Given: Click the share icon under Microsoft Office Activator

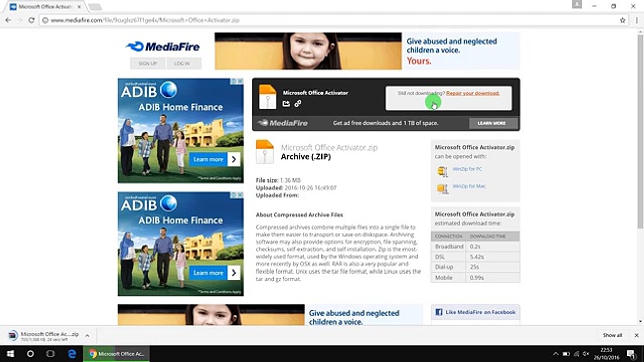Looking at the screenshot, I should pyautogui.click(x=286, y=104).
